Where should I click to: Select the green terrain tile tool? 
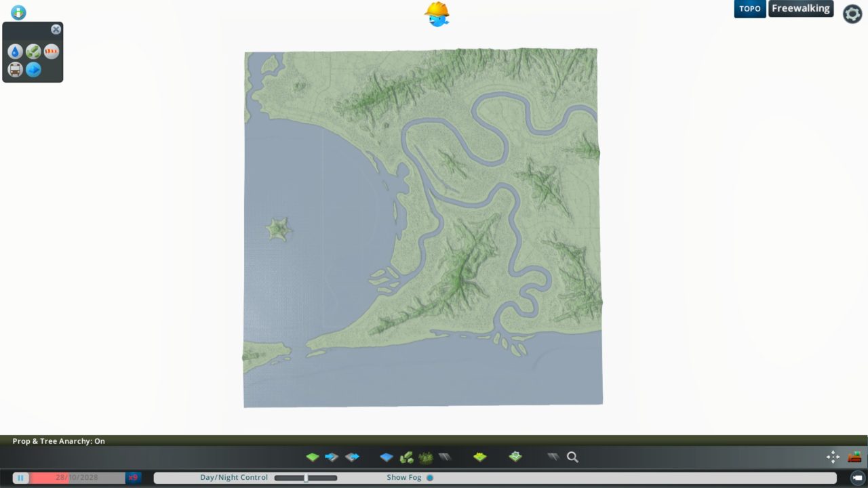tap(313, 457)
